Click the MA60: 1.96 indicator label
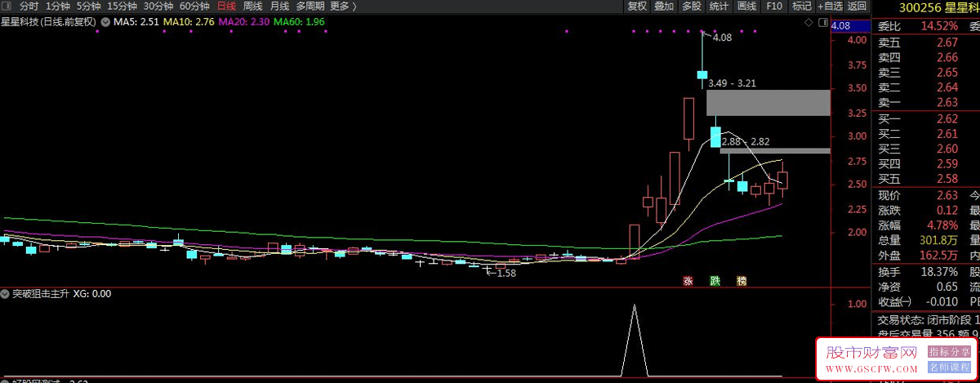 tap(299, 22)
